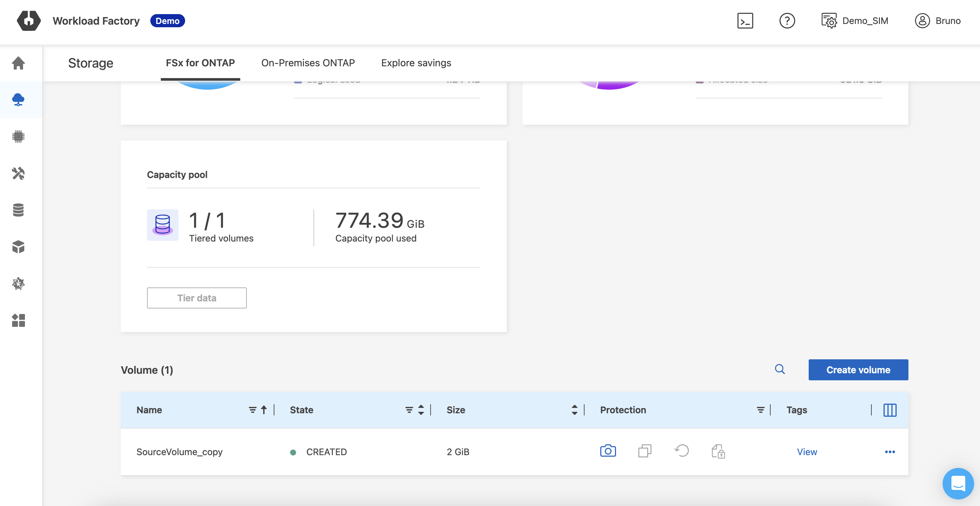Click the 2 GiB size cell
The width and height of the screenshot is (980, 506).
point(458,452)
